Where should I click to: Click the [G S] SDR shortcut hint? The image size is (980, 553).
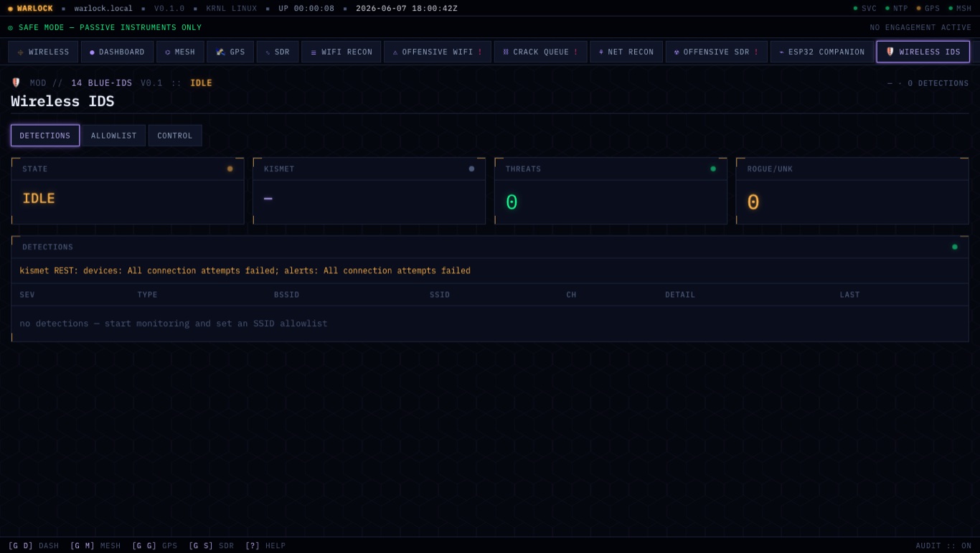coord(212,546)
